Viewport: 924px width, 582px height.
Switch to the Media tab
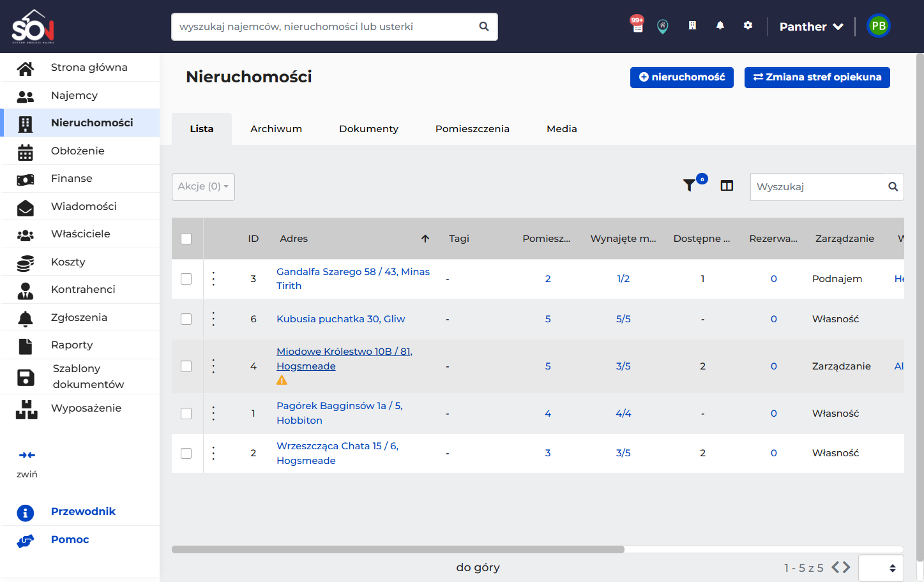(x=562, y=129)
